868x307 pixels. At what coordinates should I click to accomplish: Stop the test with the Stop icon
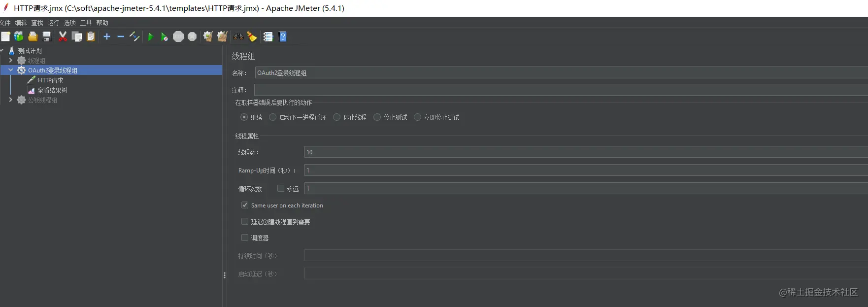tap(178, 36)
